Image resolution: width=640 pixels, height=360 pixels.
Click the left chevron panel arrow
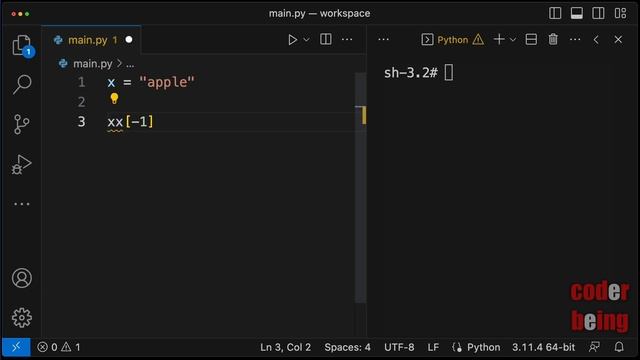(596, 40)
